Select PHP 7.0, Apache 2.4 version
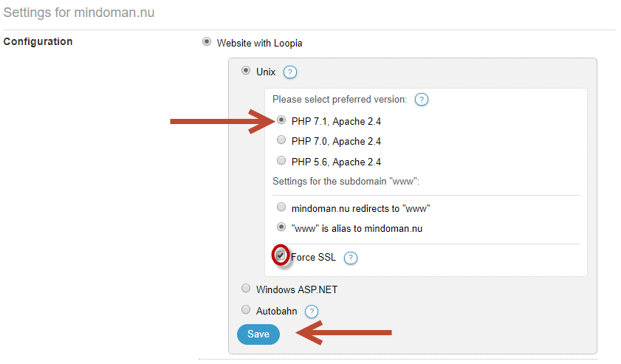The width and height of the screenshot is (621, 364). tap(281, 140)
